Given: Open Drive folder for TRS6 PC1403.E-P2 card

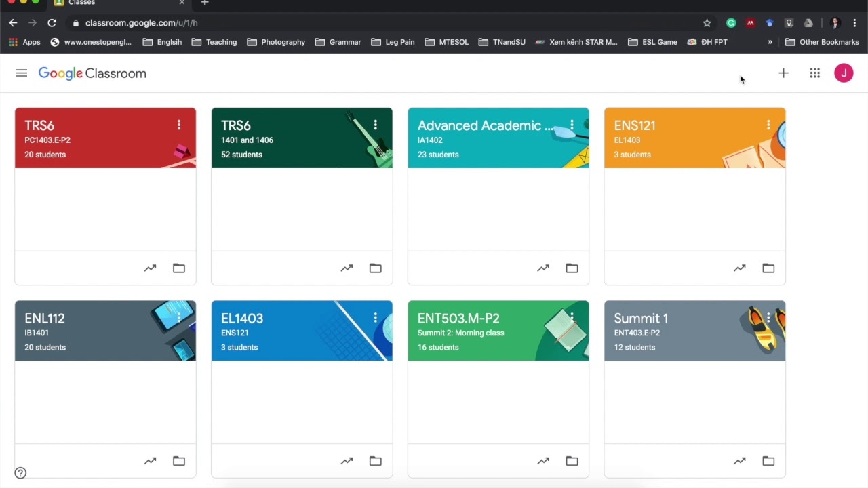Looking at the screenshot, I should pos(179,268).
